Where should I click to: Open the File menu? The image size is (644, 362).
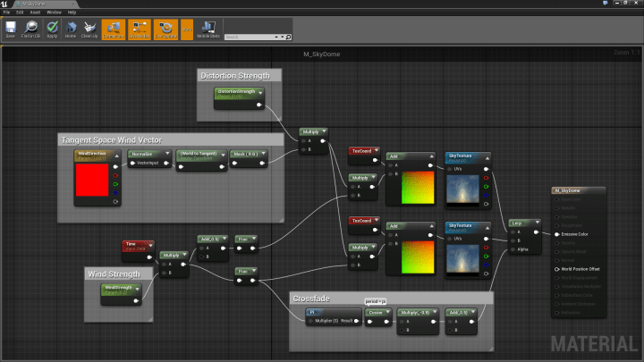pyautogui.click(x=6, y=13)
